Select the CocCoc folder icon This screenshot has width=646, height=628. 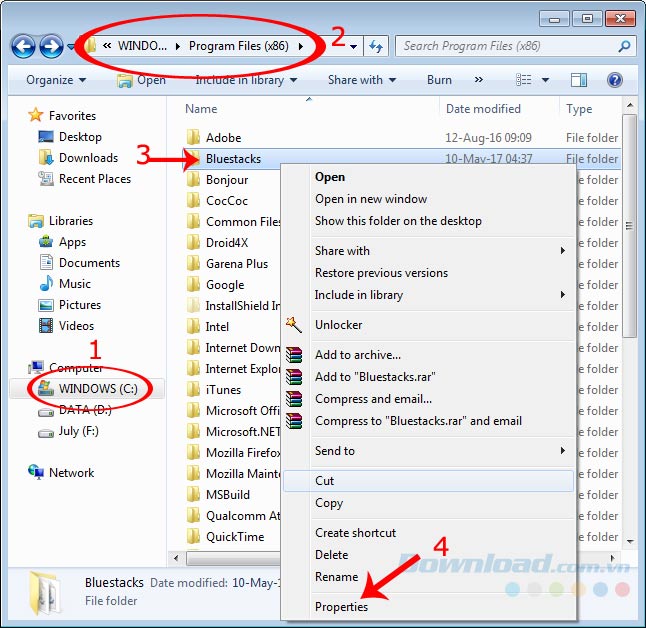click(x=193, y=201)
